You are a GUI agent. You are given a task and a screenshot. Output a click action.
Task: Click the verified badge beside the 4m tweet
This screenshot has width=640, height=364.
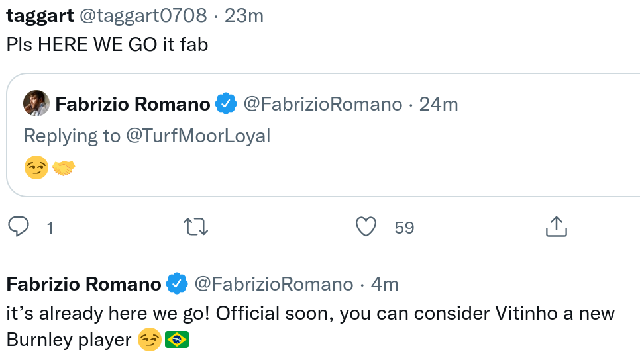tap(178, 284)
